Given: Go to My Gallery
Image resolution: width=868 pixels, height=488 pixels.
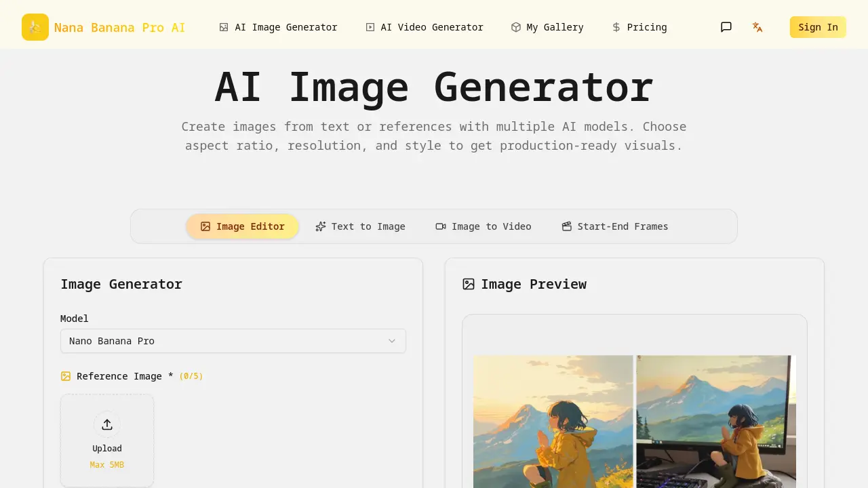Looking at the screenshot, I should coord(547,27).
